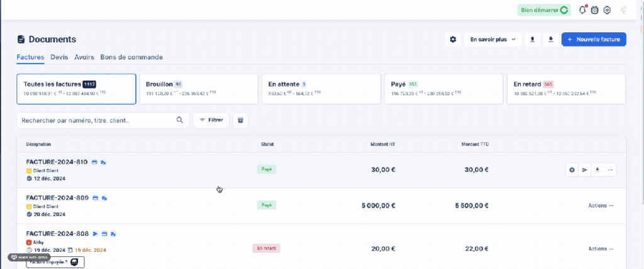644x269 pixels.
Task: Click the sent arrow icon next to FACTURE-2024-808
Action: (95, 234)
